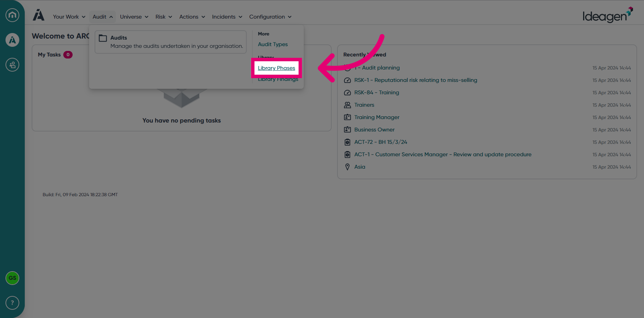Select Audit Types in the menu
This screenshot has height=318, width=644.
pyautogui.click(x=273, y=44)
